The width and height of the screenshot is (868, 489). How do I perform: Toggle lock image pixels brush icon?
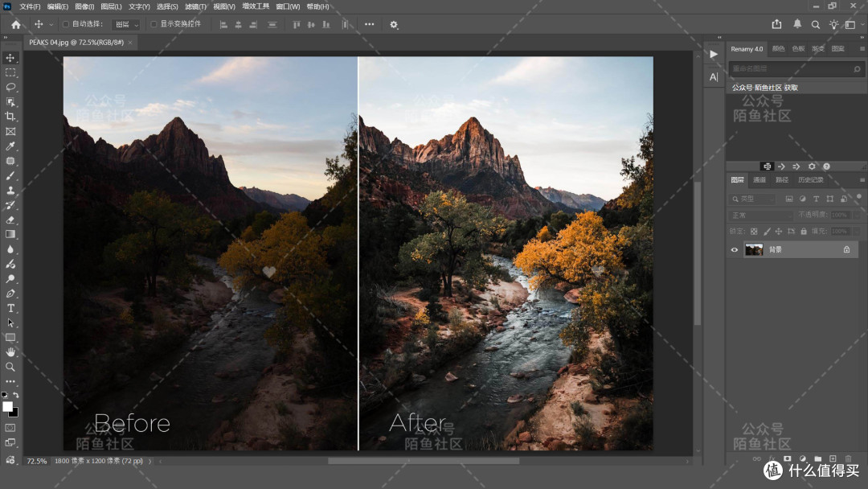point(767,232)
